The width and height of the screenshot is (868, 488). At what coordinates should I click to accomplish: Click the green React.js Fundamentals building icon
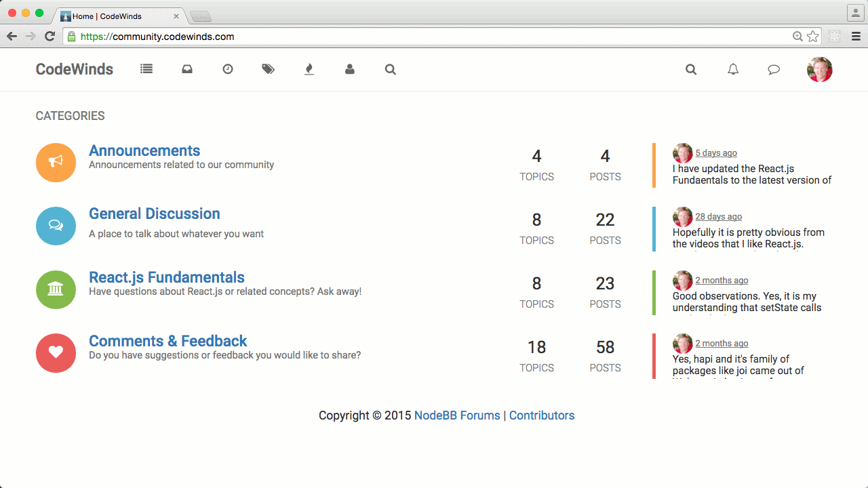56,289
